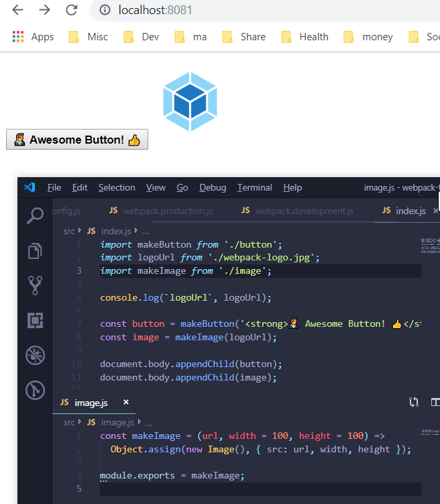The image size is (440, 504).
Task: Open the Misc bookmarks folder
Action: 89,37
